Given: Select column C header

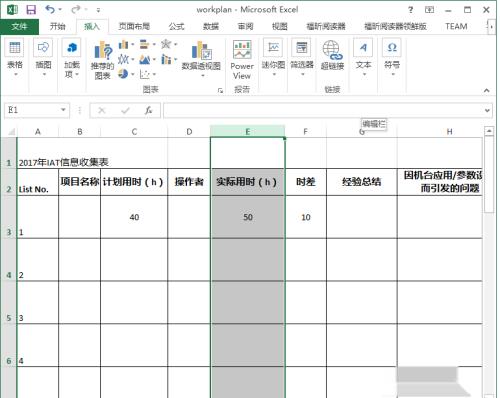Looking at the screenshot, I should (134, 132).
